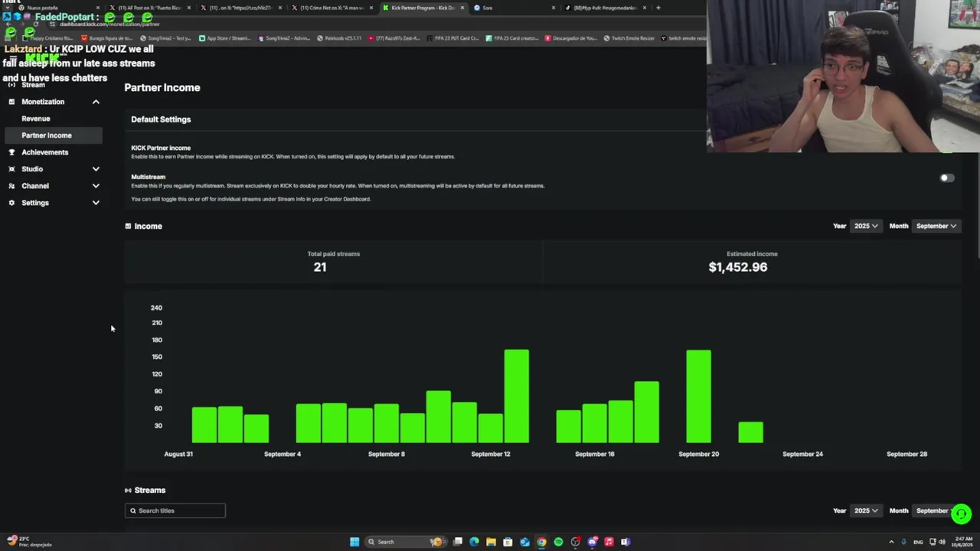Click the Monetization sidebar icon
Screen dimensions: 980x551
(11, 102)
